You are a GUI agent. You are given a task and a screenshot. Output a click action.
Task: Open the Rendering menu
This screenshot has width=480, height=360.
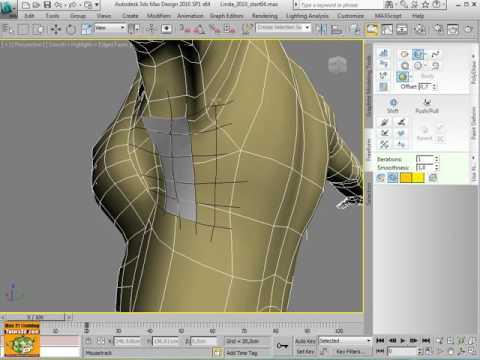point(265,16)
